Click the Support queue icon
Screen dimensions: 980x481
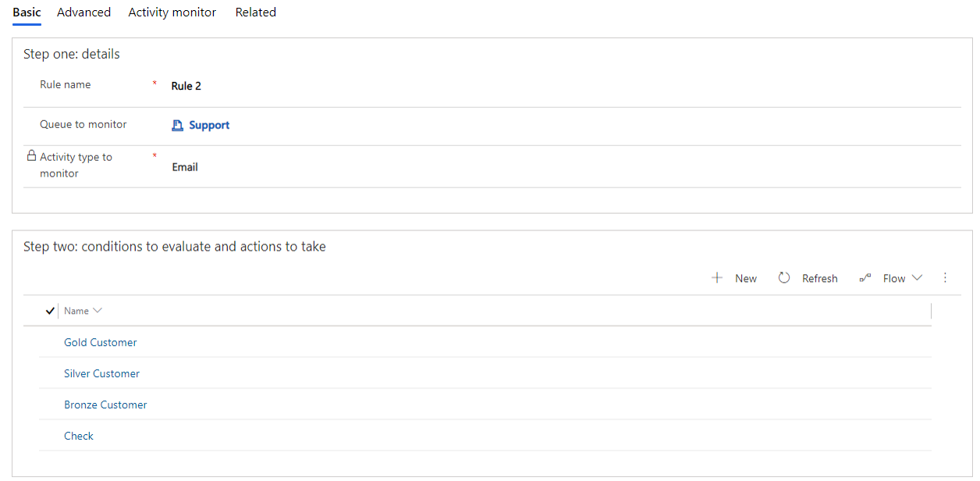coord(178,125)
